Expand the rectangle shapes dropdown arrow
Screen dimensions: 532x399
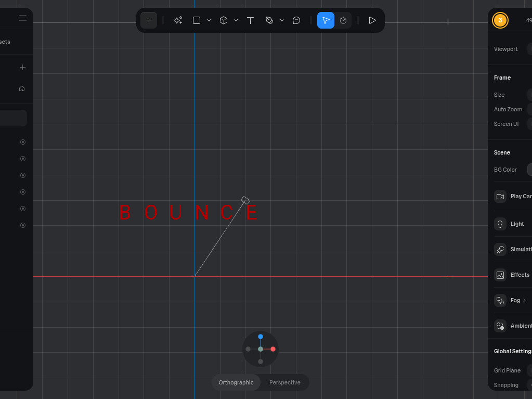pos(209,20)
